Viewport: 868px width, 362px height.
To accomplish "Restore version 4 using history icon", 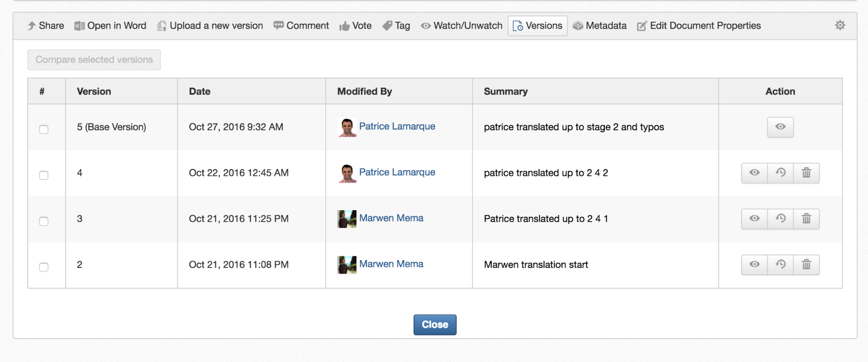I will click(781, 173).
